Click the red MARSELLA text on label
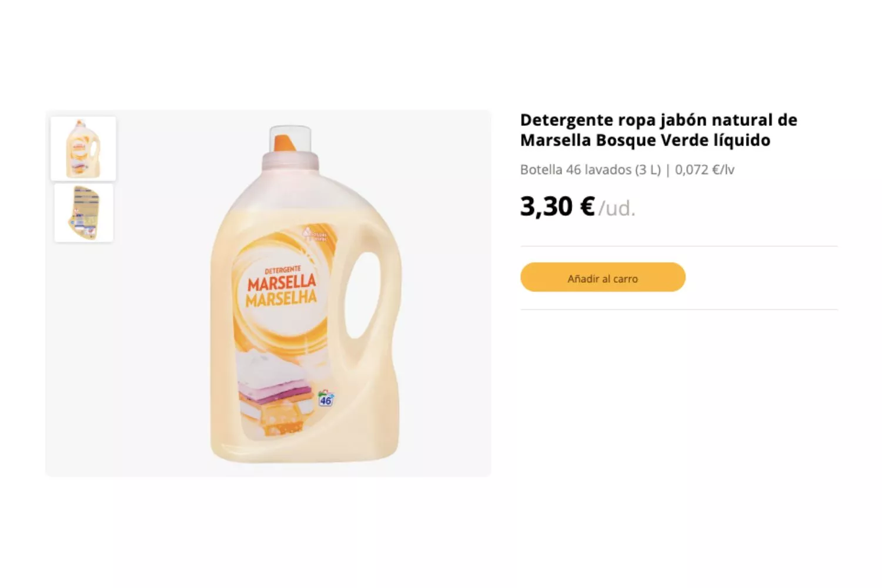 (x=282, y=283)
